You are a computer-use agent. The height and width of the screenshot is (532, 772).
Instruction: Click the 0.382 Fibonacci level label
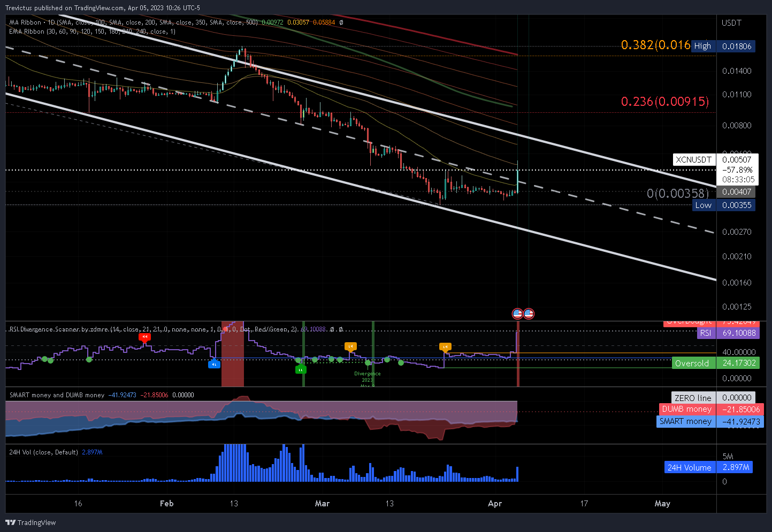(x=656, y=45)
